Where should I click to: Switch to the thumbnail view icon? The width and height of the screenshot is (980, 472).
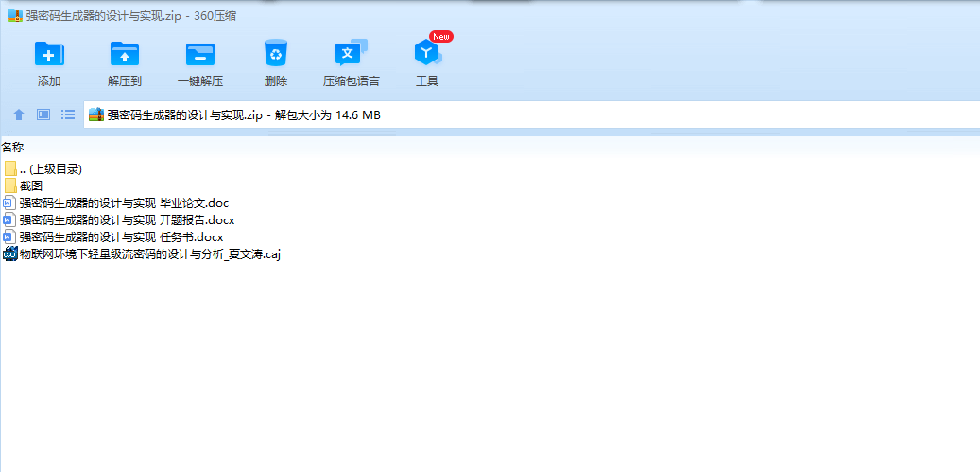coord(43,114)
